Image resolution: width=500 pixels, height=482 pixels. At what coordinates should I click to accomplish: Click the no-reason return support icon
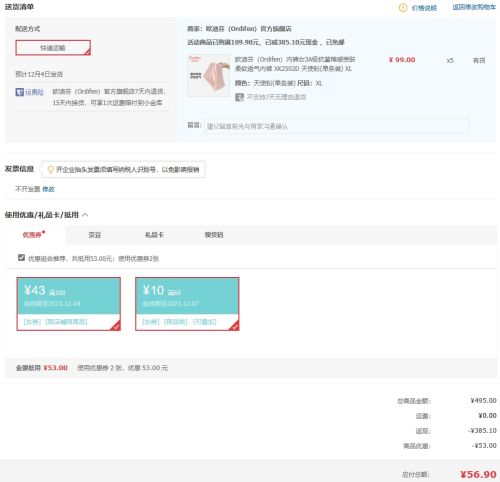coord(239,97)
